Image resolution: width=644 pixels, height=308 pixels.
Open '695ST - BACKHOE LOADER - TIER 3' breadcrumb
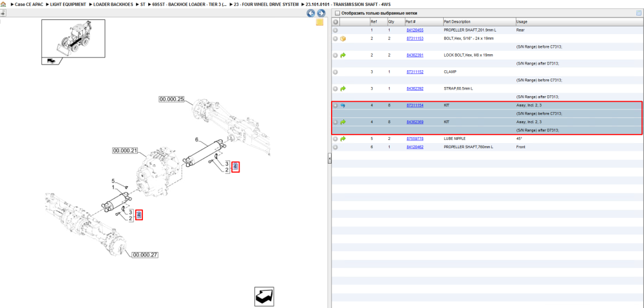(189, 4)
